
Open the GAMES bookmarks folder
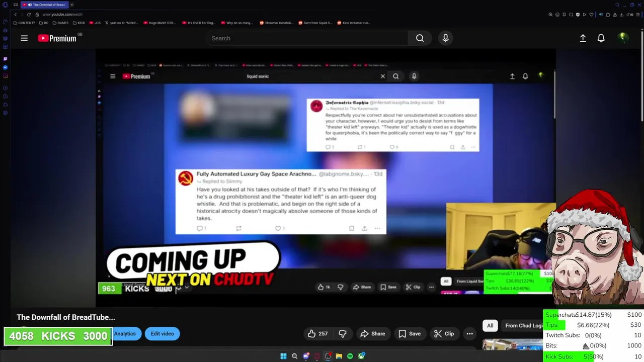point(60,23)
